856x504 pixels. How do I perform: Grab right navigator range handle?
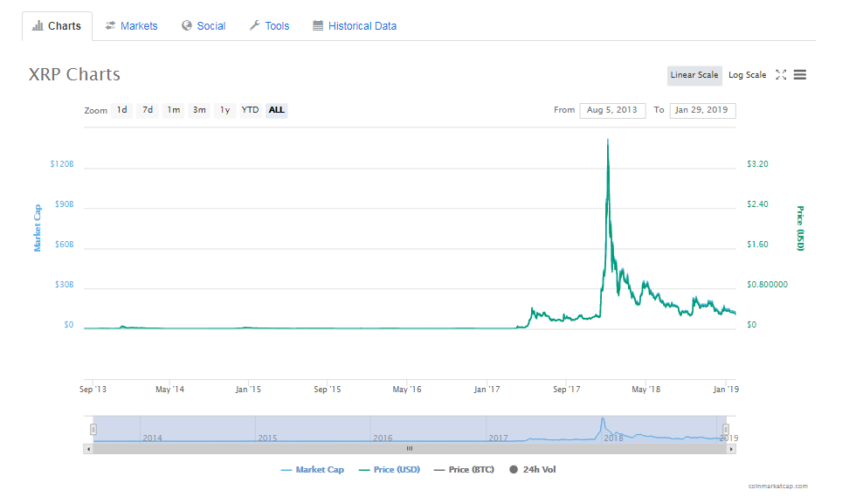pyautogui.click(x=726, y=429)
